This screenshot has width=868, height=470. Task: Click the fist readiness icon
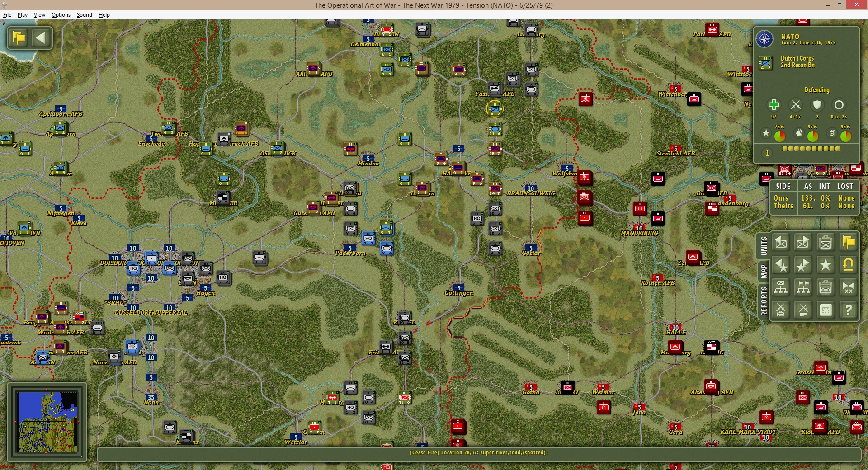799,133
